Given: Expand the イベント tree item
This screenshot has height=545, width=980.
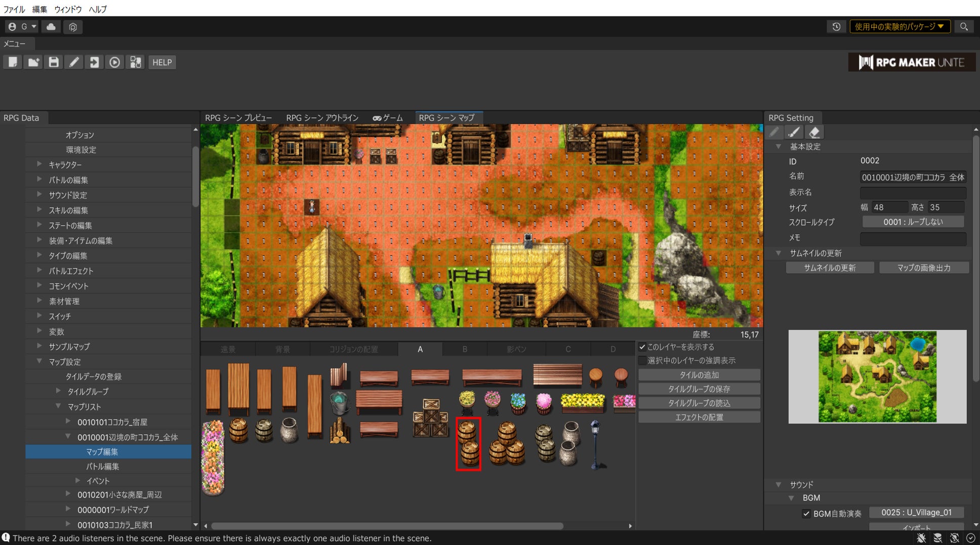Looking at the screenshot, I should (77, 480).
